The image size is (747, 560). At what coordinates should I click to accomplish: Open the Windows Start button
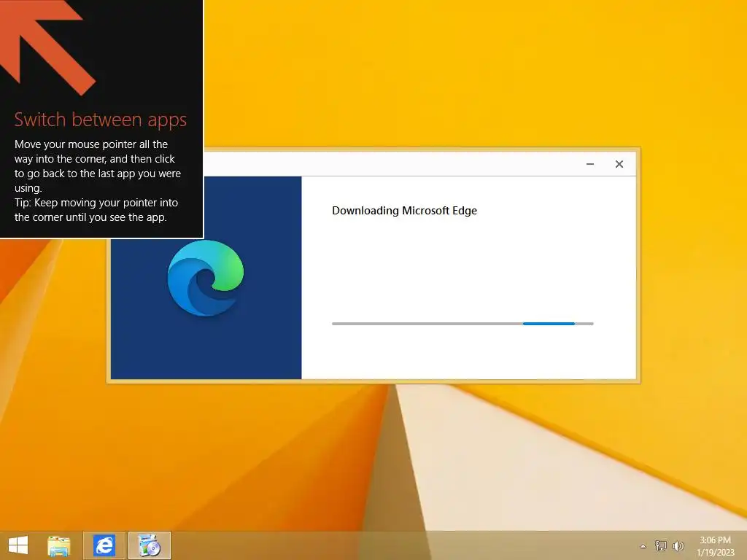coord(18,545)
